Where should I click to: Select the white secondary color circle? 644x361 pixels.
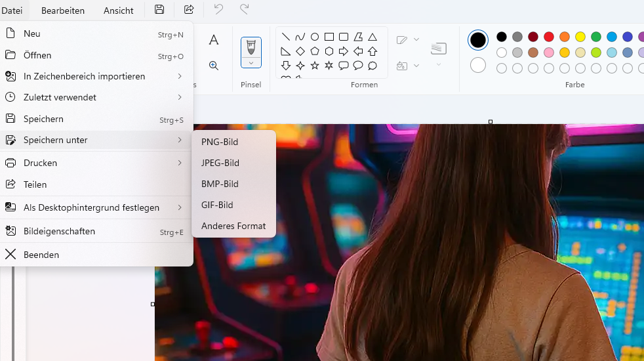pyautogui.click(x=478, y=65)
